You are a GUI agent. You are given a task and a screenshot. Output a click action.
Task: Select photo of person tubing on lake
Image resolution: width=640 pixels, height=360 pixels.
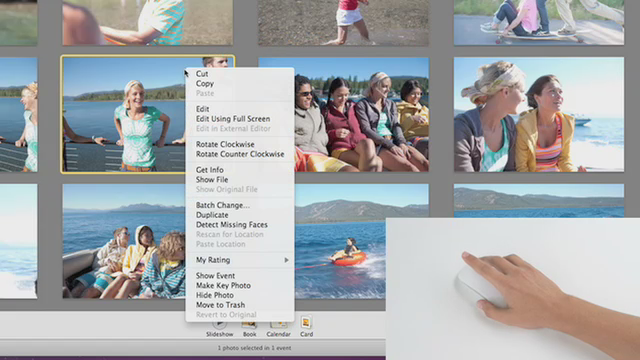coord(340,241)
